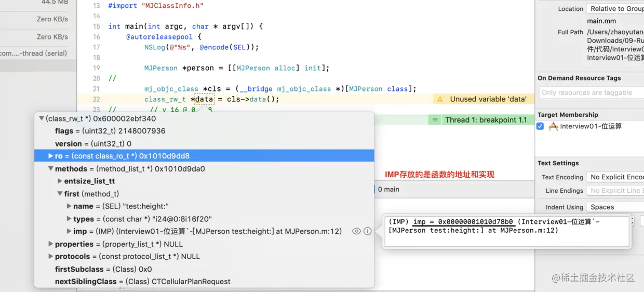Select the '0 main' stack frame entry
The height and width of the screenshot is (292, 644).
tap(388, 190)
